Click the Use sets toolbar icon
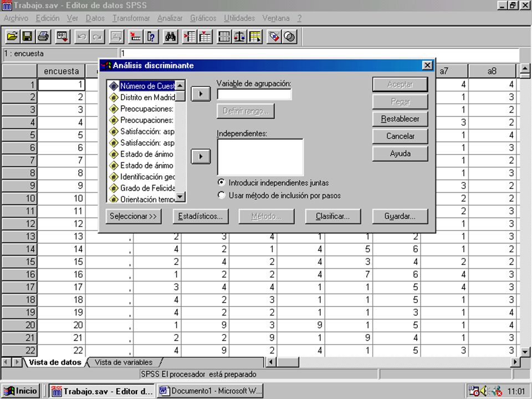The image size is (532, 399). (x=290, y=37)
